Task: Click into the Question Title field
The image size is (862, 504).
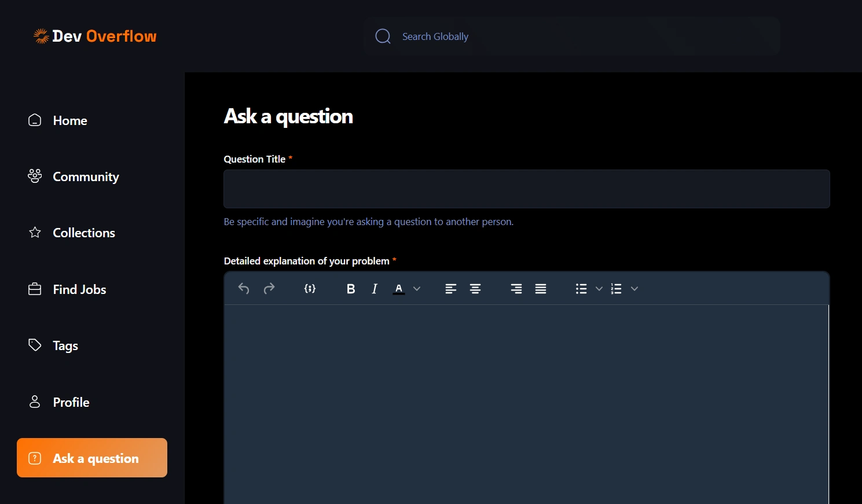Action: point(526,189)
